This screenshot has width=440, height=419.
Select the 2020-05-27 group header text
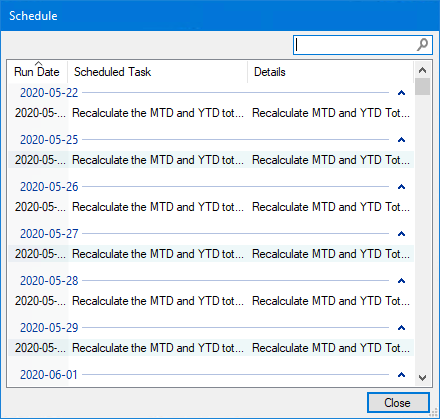click(x=49, y=234)
